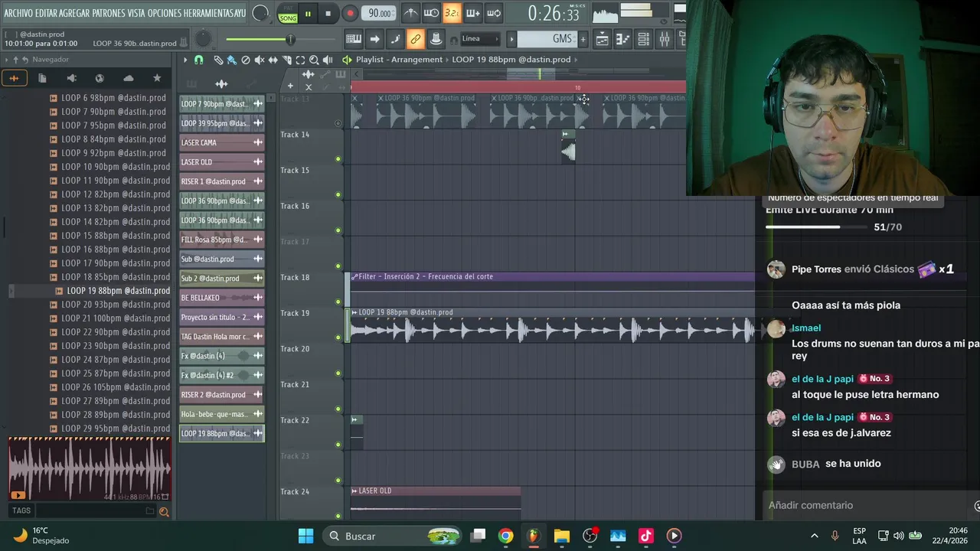
Task: Switch PAT/SONG playback mode
Action: 288,14
